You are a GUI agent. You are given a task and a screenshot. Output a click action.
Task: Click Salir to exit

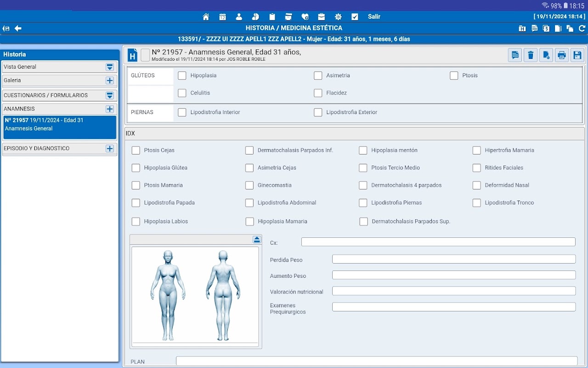point(374,17)
